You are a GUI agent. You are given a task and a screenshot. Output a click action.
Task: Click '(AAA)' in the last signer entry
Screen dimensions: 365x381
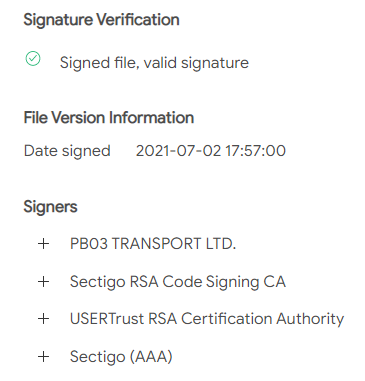[x=151, y=357]
